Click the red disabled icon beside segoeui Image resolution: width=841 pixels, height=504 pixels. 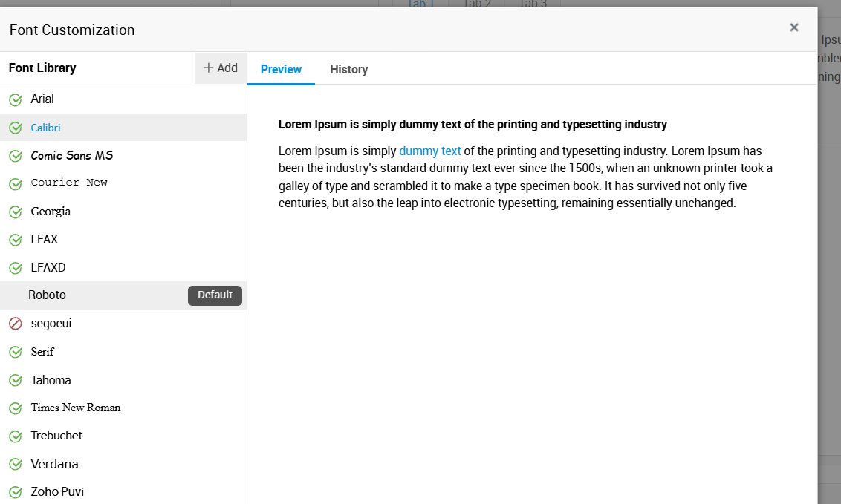point(16,324)
